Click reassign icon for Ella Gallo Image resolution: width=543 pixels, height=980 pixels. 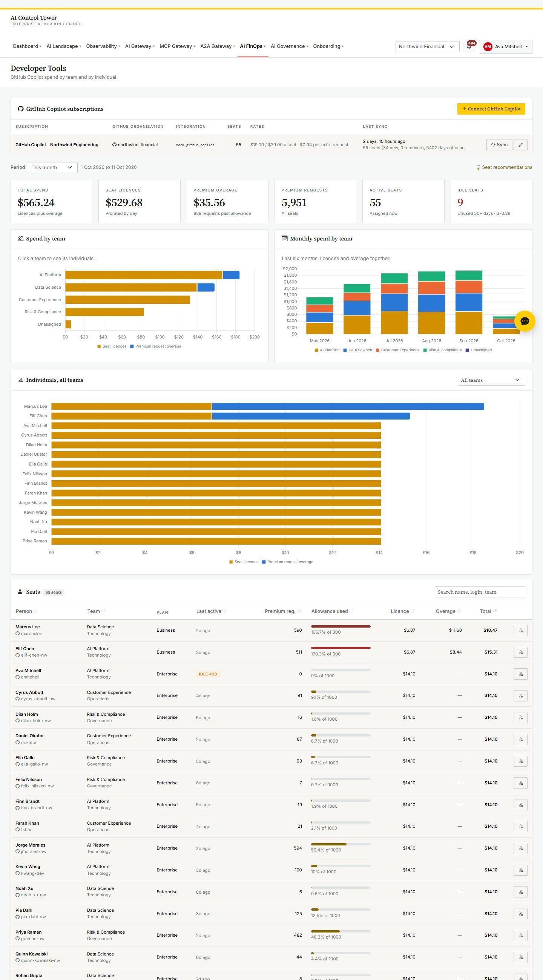click(520, 761)
